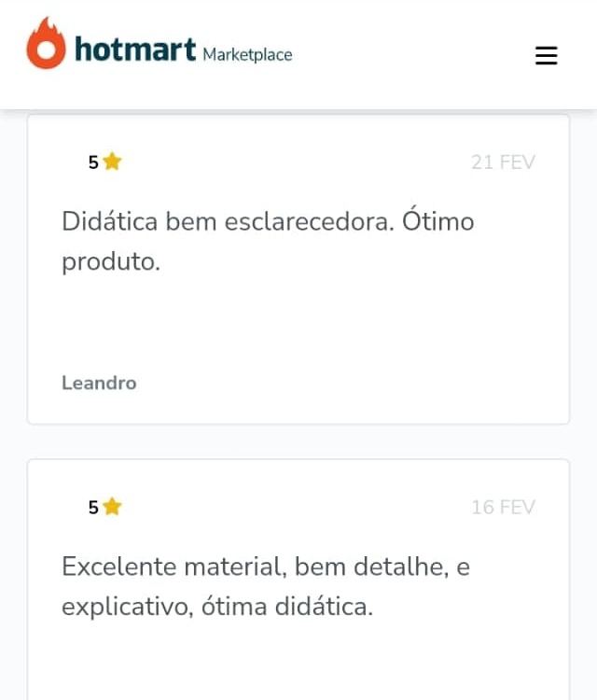
Task: Click the text 'Excelente material, bem detalhe'
Action: point(256,567)
